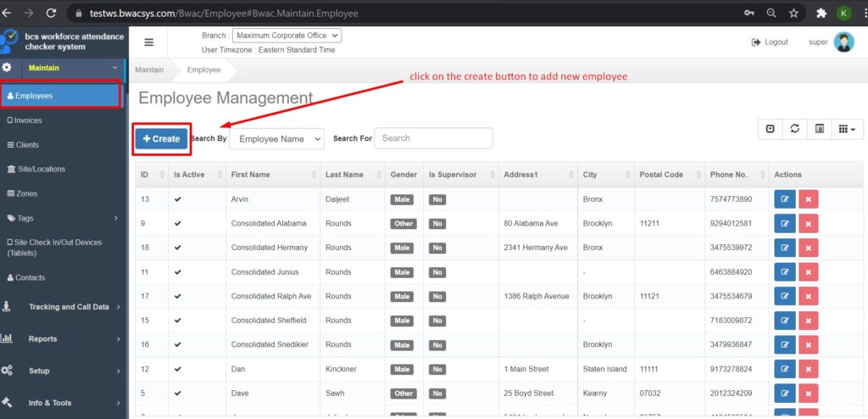Open Clients in the sidebar
The width and height of the screenshot is (868, 419).
27,145
